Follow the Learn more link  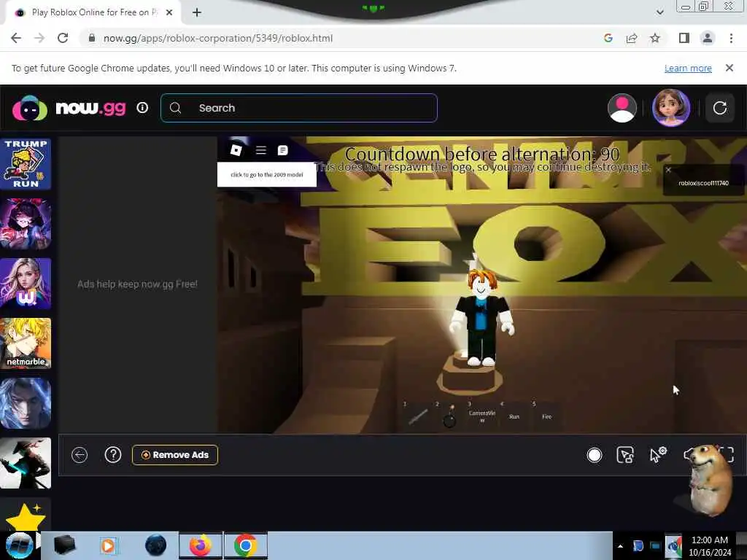[x=688, y=68]
